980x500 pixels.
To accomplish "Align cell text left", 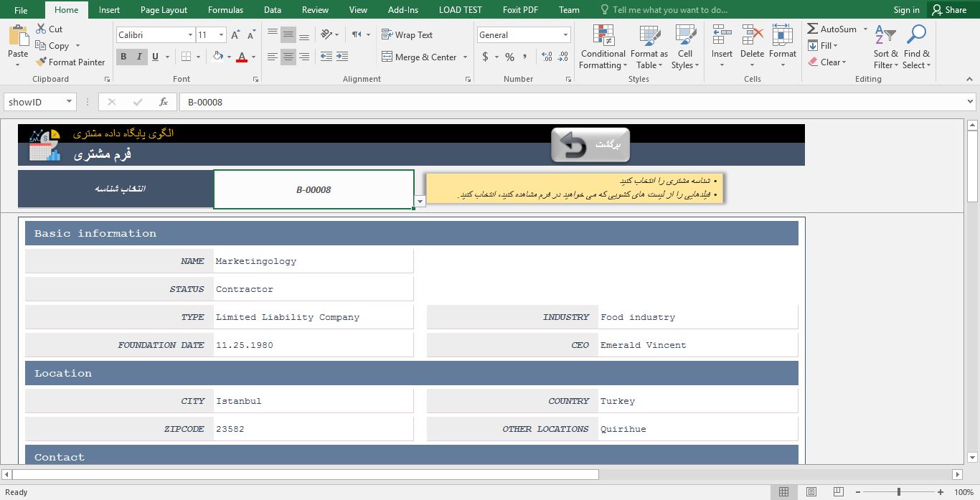I will (273, 57).
